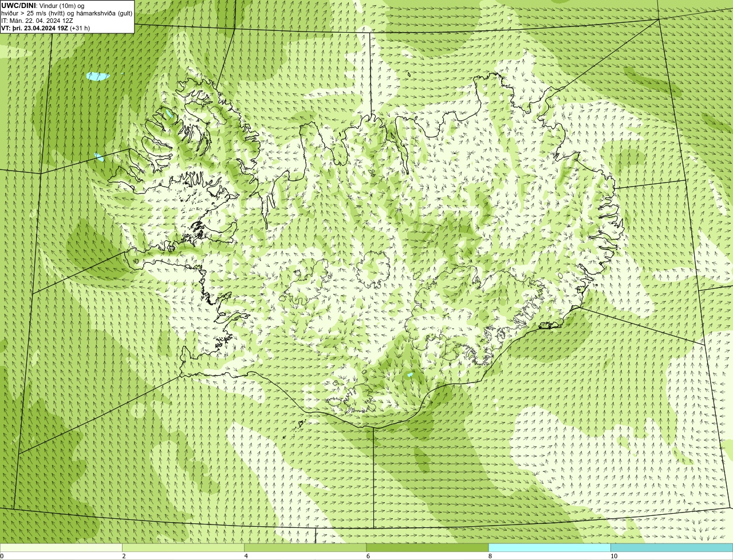This screenshot has width=733, height=560.
Task: Click the dark green 6–8 m/s legend swatch
Action: (x=427, y=547)
